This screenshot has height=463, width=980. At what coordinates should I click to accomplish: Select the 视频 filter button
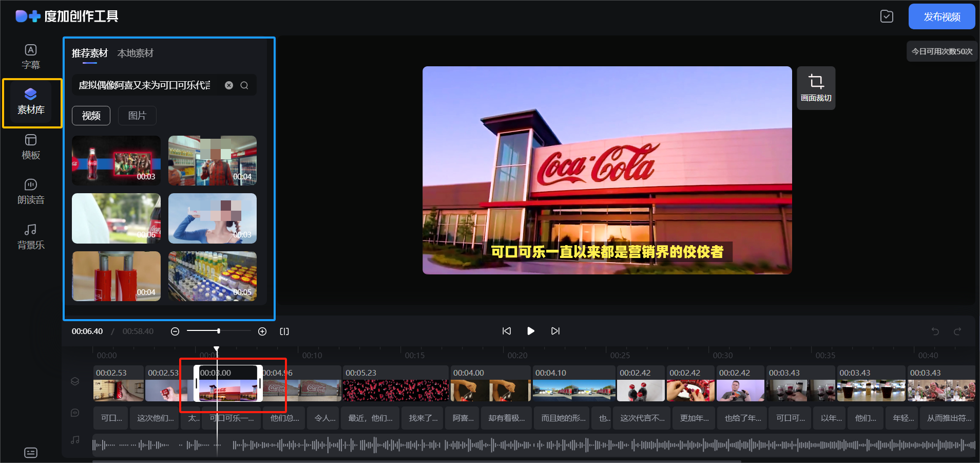click(x=91, y=116)
